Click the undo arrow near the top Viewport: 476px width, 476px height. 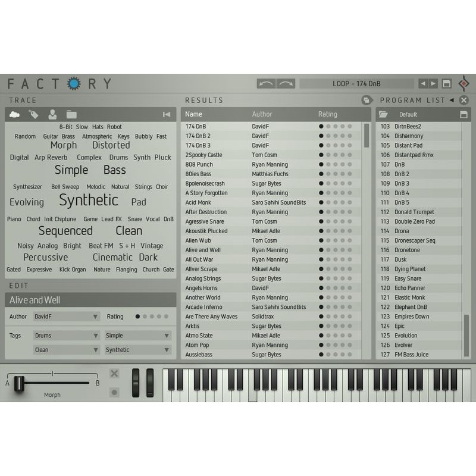point(266,83)
